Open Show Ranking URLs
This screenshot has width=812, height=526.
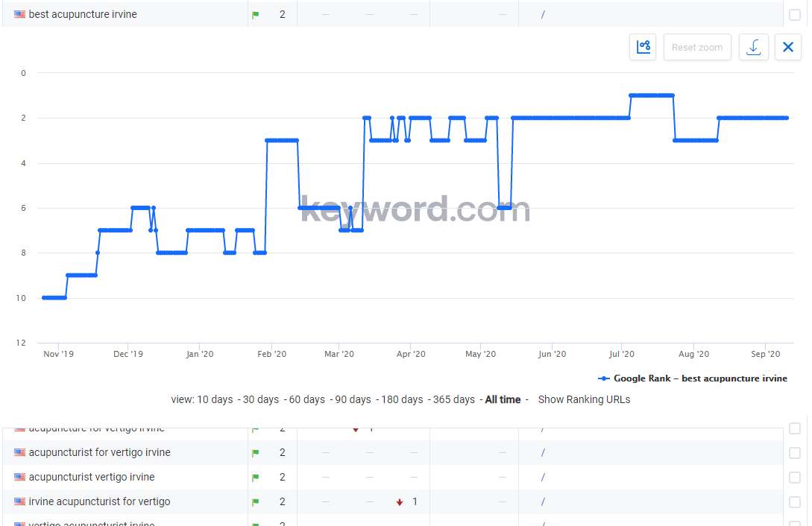click(x=584, y=399)
